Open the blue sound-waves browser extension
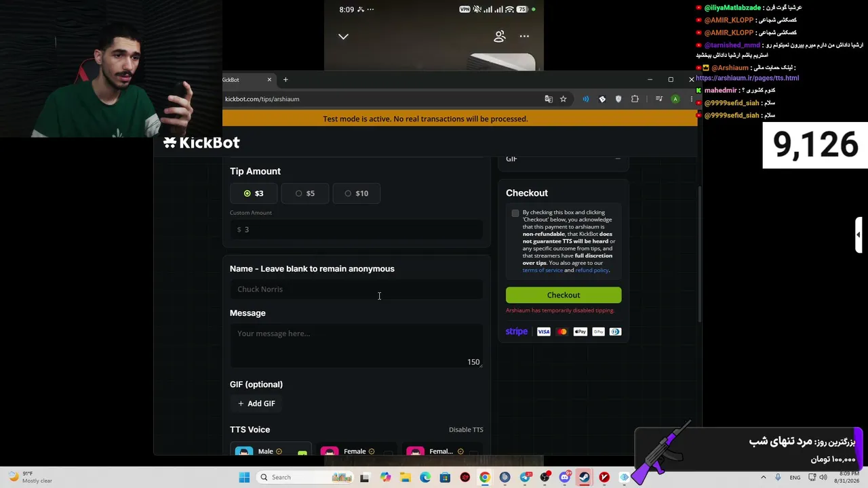Viewport: 868px width, 488px height. point(585,99)
